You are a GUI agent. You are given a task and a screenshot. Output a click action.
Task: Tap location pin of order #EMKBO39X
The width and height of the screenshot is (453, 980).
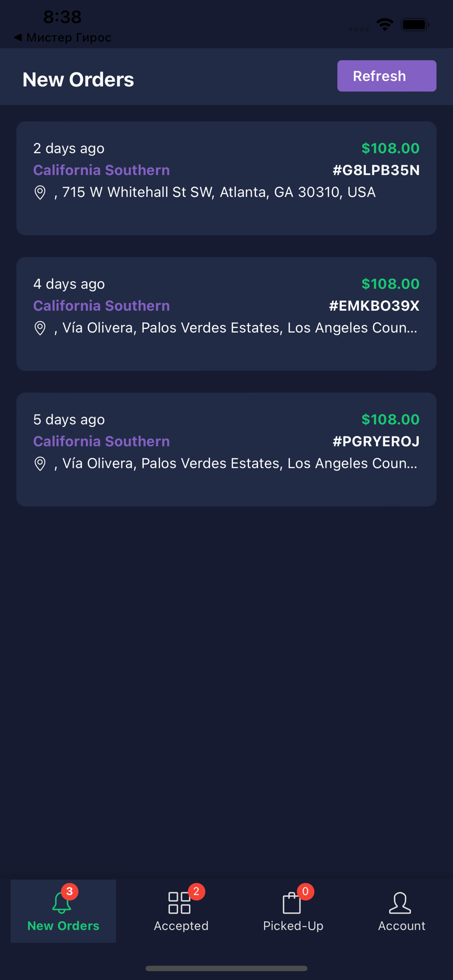(40, 328)
